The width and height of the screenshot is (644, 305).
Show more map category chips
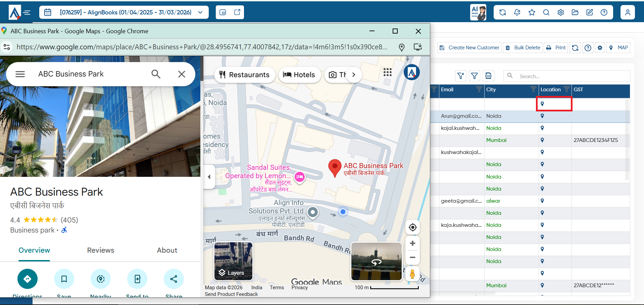354,75
